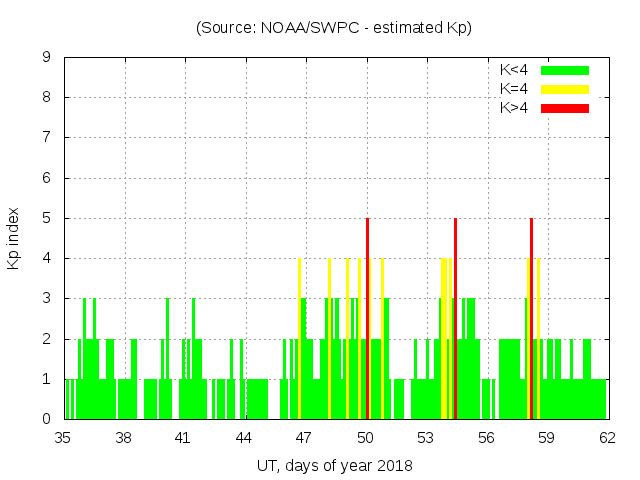Screen dimensions: 640x480
Task: Click the x-axis tick label 44
Action: pos(245,437)
